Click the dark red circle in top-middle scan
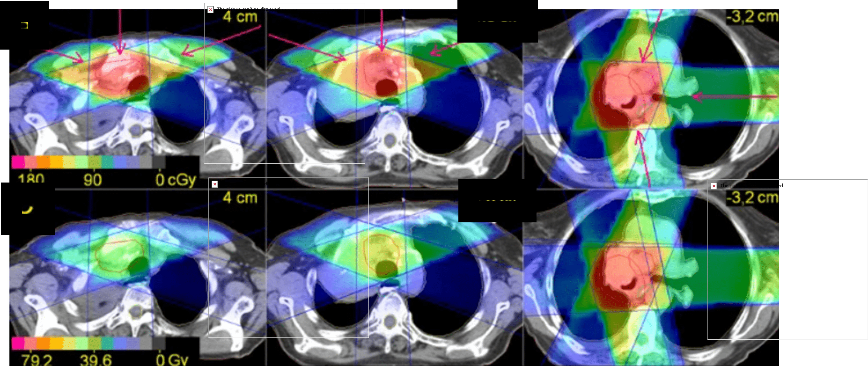Screen dimensions: 868x366 [x=386, y=87]
